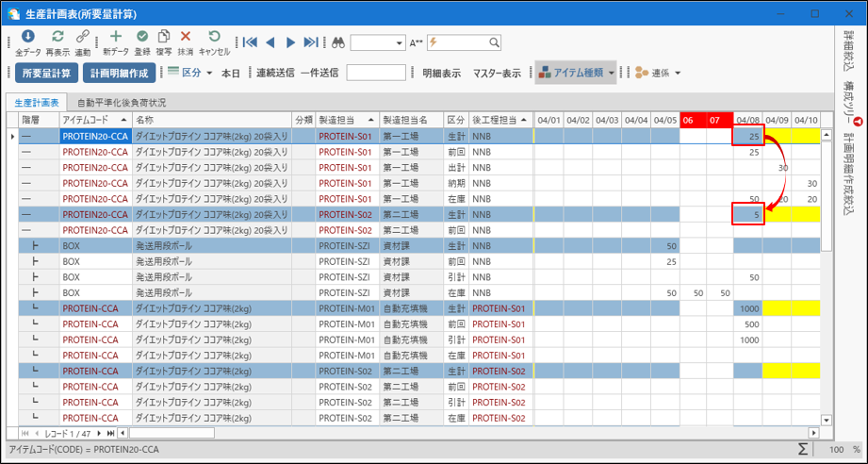Expand the combo box beside the binoculars

(x=397, y=42)
